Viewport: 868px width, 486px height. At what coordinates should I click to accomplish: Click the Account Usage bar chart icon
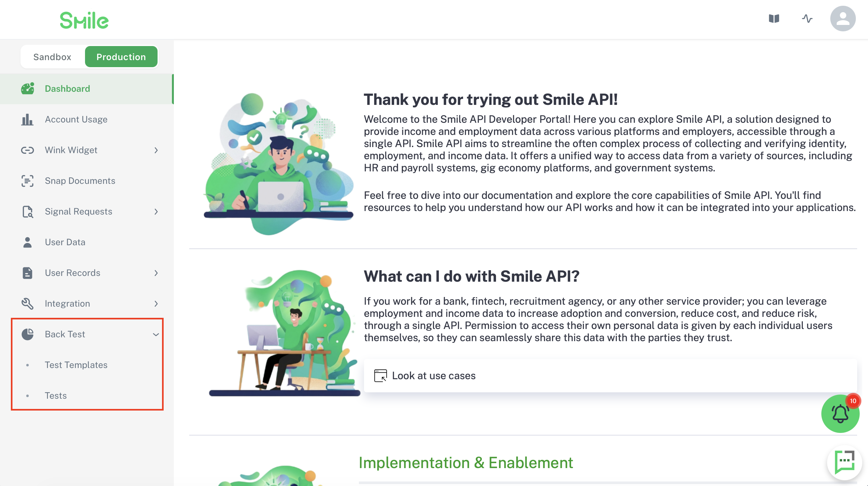(x=27, y=119)
